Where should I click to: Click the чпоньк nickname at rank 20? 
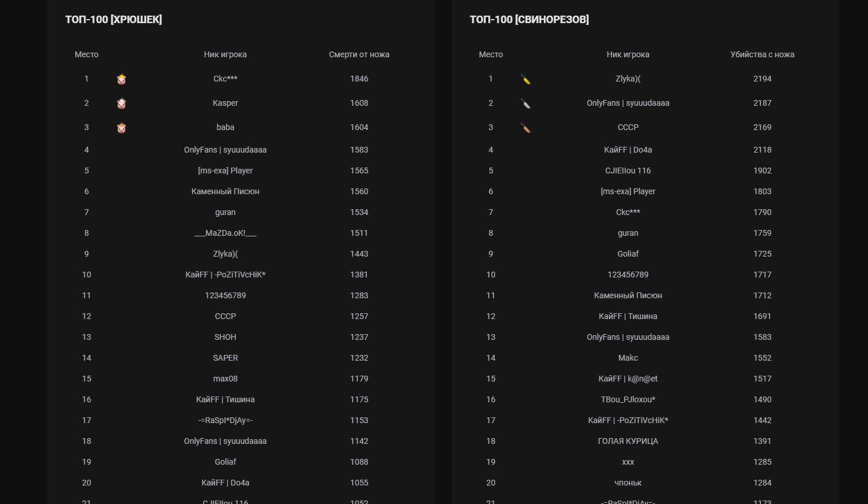click(x=628, y=483)
